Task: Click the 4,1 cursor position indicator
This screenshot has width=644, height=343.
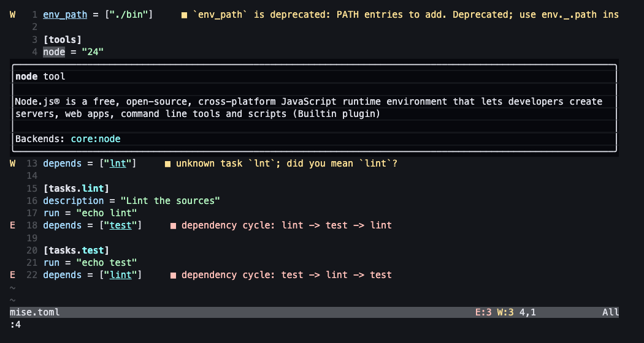Action: (x=527, y=312)
